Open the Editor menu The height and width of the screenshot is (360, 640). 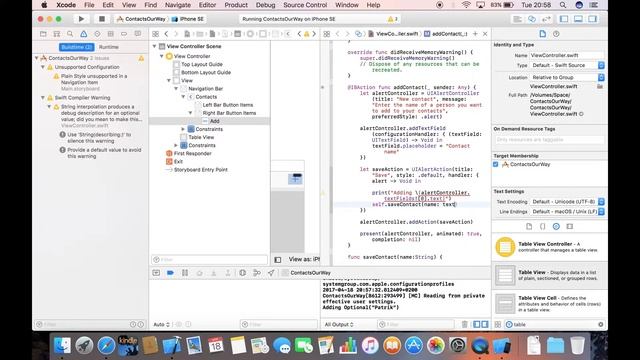coord(207,5)
